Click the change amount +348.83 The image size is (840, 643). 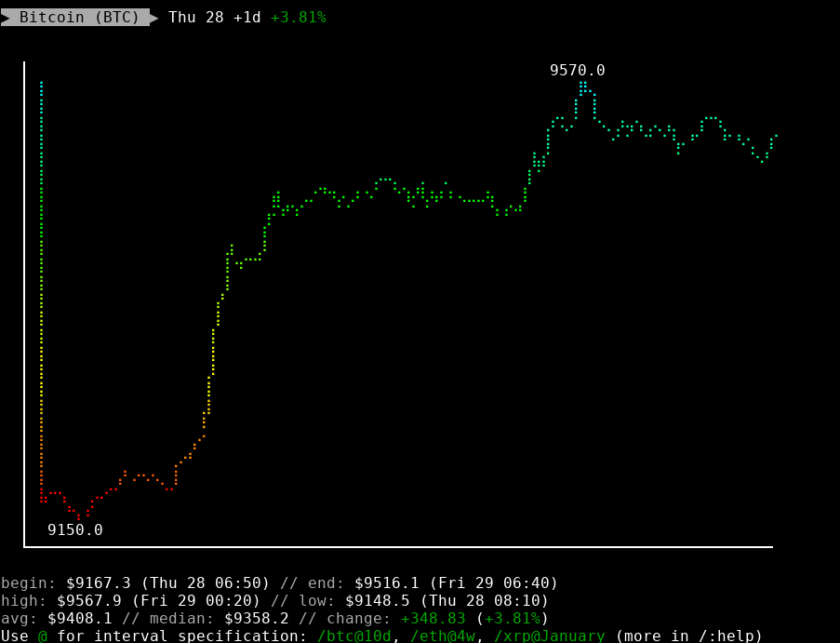[433, 618]
